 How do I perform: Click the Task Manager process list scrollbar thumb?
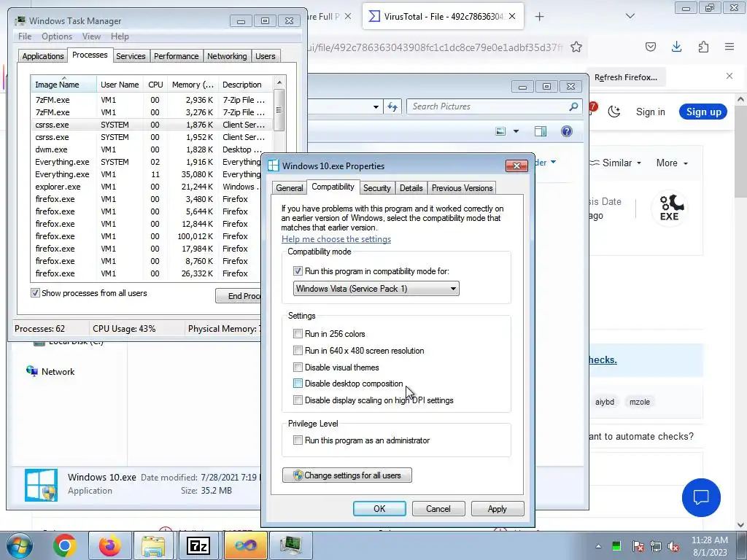279,109
